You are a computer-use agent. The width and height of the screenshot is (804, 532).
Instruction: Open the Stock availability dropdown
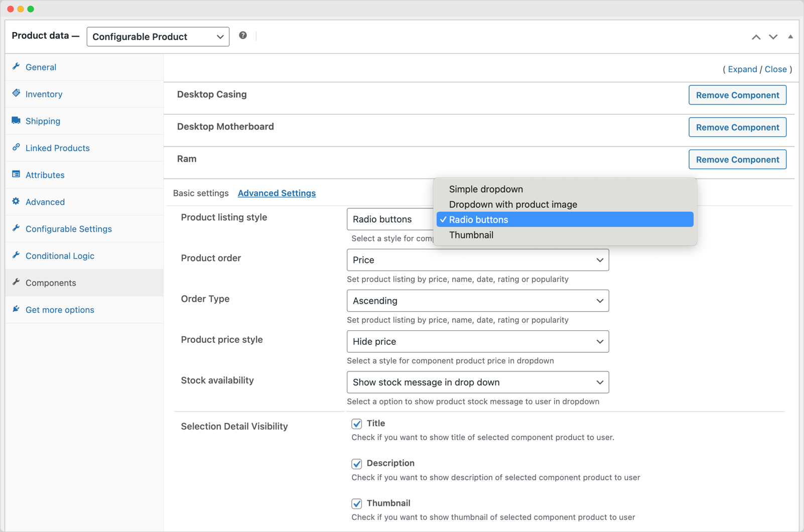(477, 382)
